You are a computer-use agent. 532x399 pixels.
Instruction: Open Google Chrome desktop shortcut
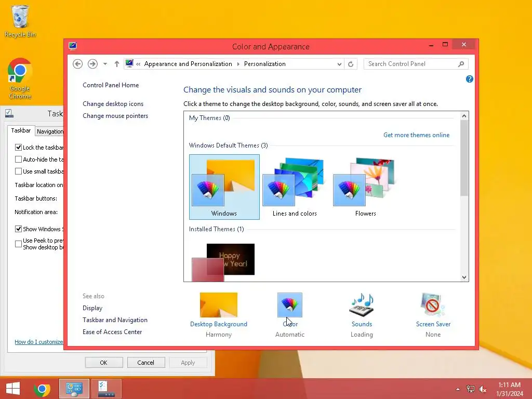20,78
